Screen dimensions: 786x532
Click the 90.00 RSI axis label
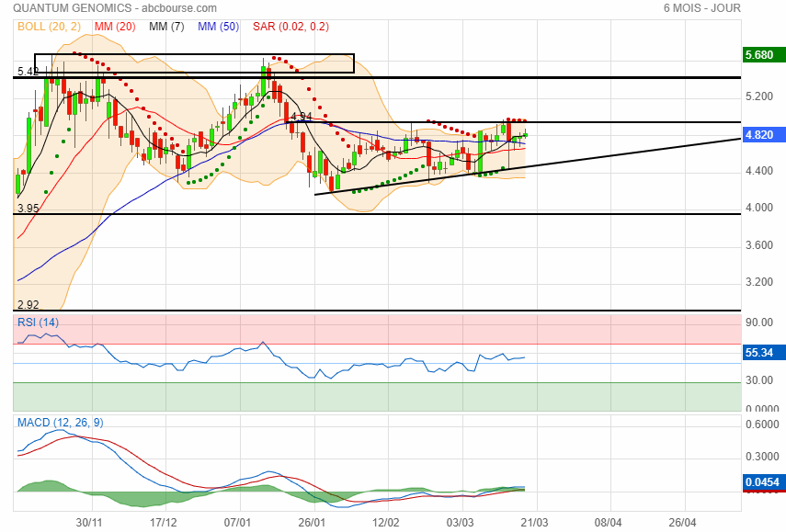tap(759, 323)
